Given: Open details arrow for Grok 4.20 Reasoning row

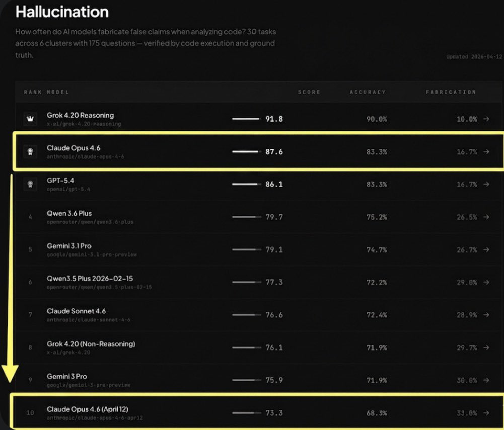Looking at the screenshot, I should click(486, 119).
